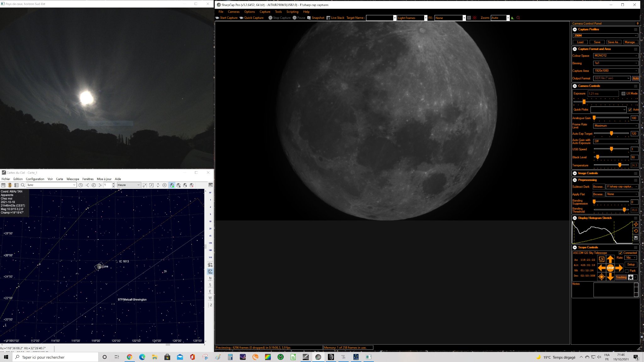Viewport: 644px width, 362px height.
Task: Open the scope Rate 16x dropdown
Action: pyautogui.click(x=631, y=258)
